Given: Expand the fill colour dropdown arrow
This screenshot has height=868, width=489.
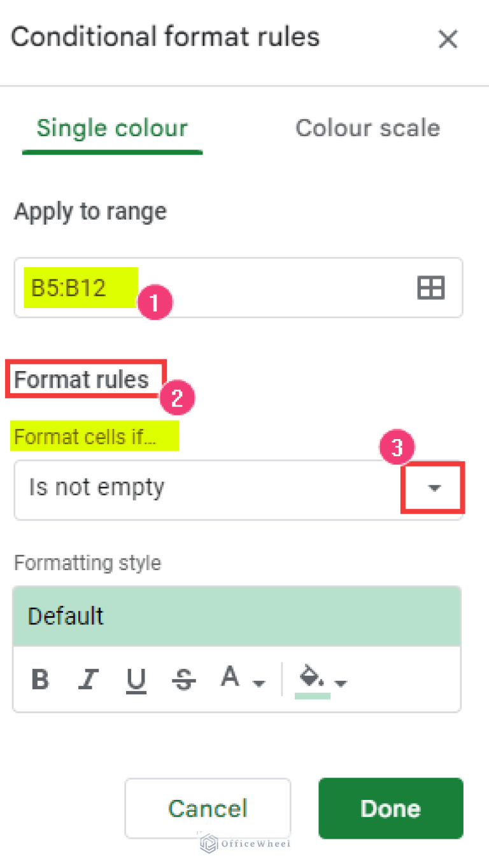Looking at the screenshot, I should pos(342,684).
